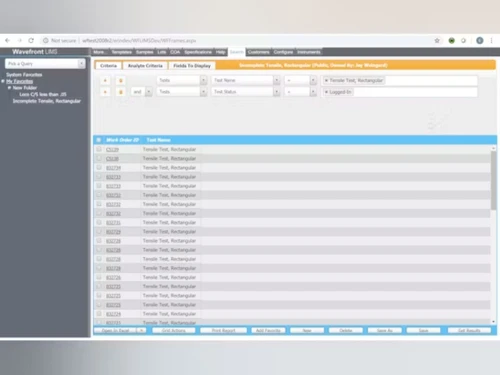500x375 pixels.
Task: Open the Lots menu
Action: (162, 52)
